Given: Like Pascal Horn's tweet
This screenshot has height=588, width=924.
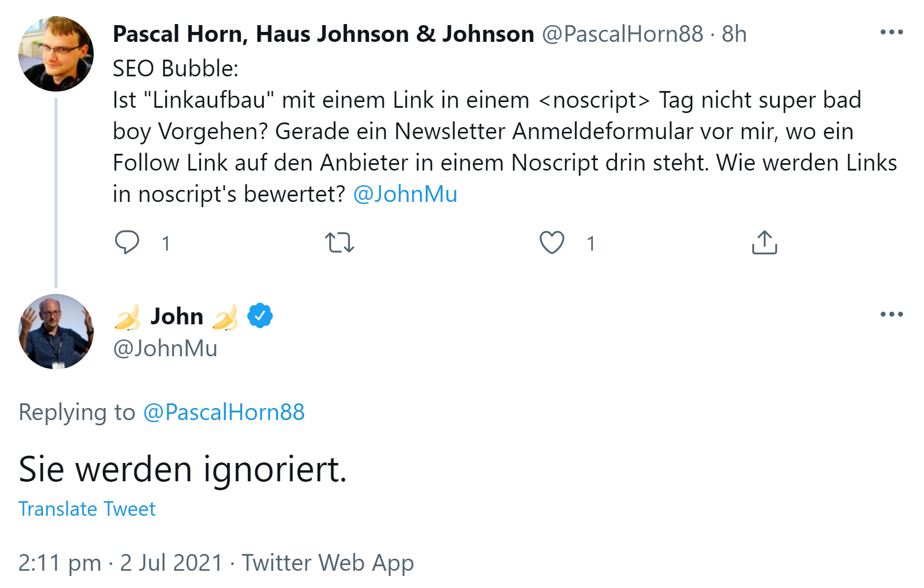Looking at the screenshot, I should coord(552,242).
